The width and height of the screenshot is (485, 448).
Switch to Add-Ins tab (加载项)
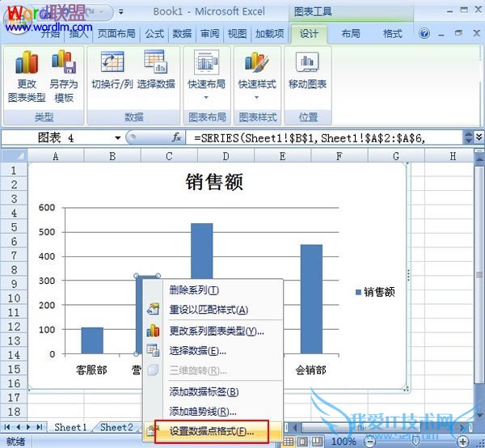coord(269,33)
